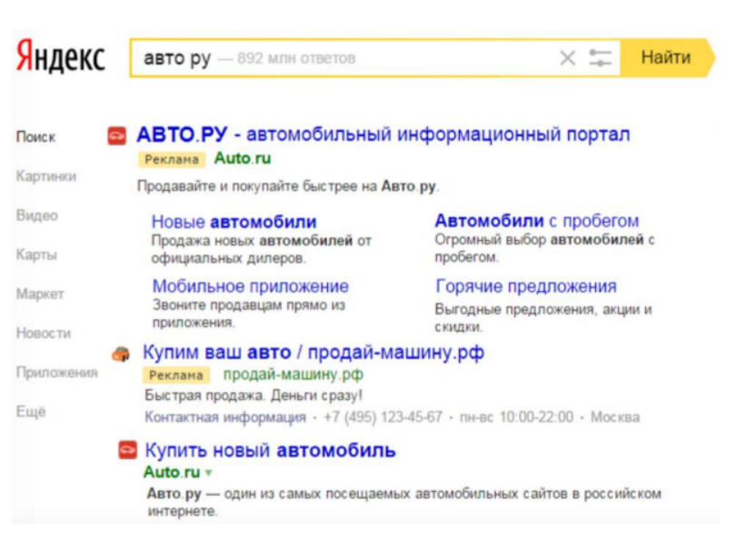Click the пн-вс 10:00-22:00 hours text
This screenshot has width=756, height=541.
coord(516,417)
